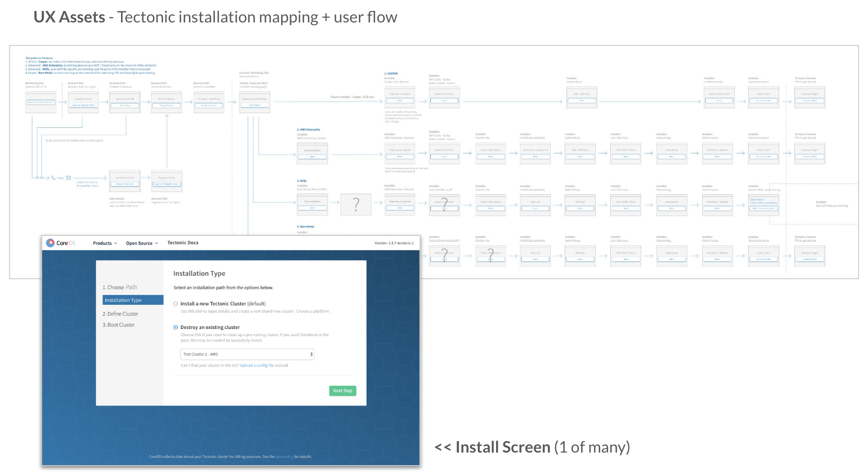The height and width of the screenshot is (475, 868).
Task: Click the Upload a config file link
Action: [x=257, y=366]
